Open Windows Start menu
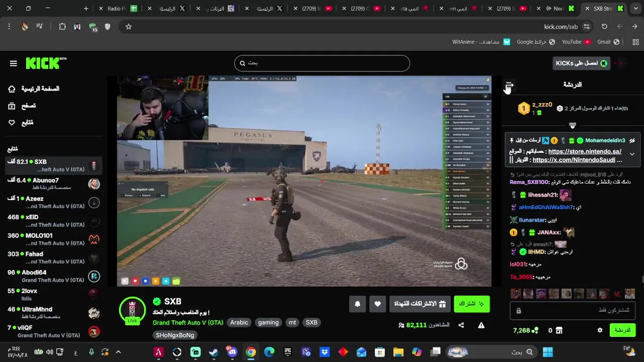The height and width of the screenshot is (362, 644). pos(548,352)
